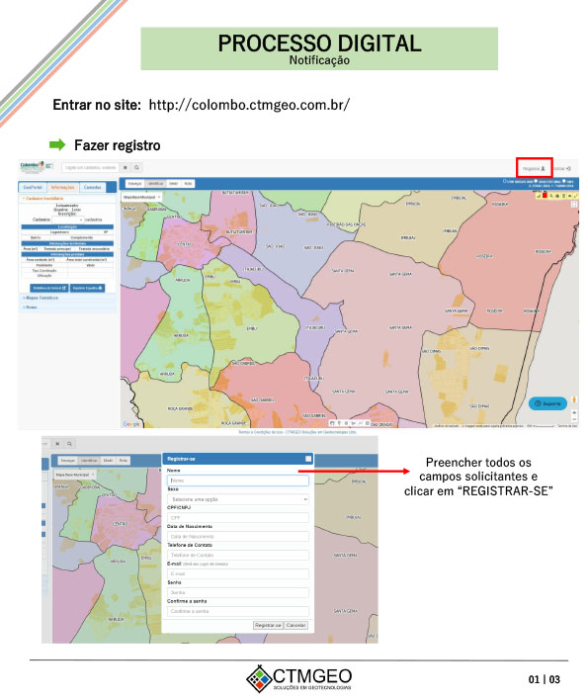Click the blue Suporte button
The image size is (588, 700).
(x=547, y=403)
